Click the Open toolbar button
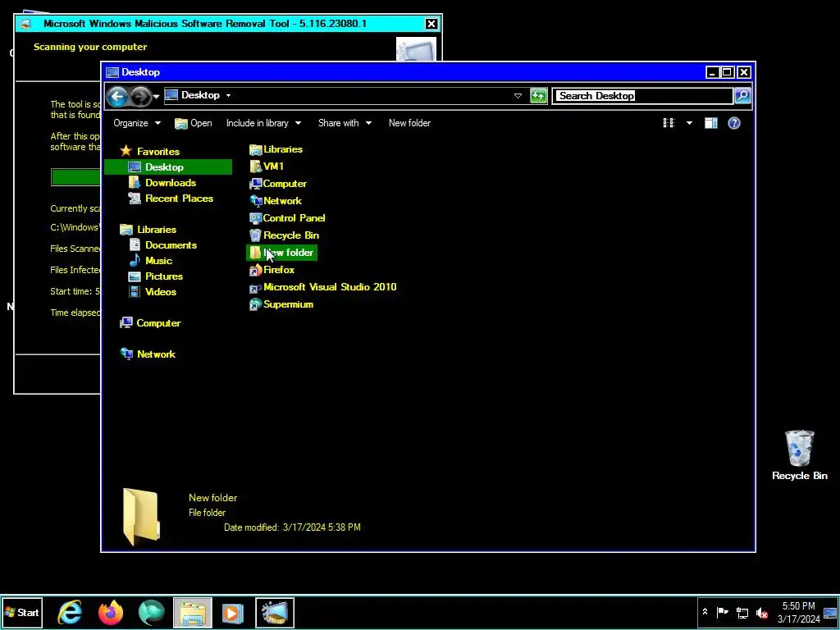840x630 pixels. (x=194, y=123)
